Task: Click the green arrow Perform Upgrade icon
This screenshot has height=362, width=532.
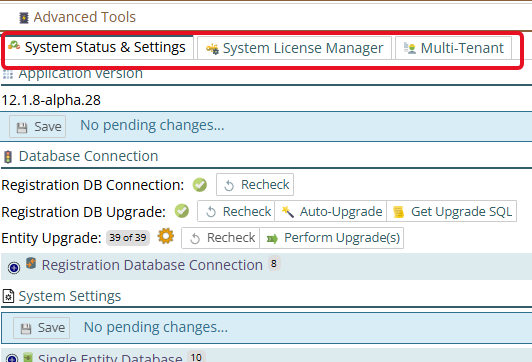Action: click(272, 239)
